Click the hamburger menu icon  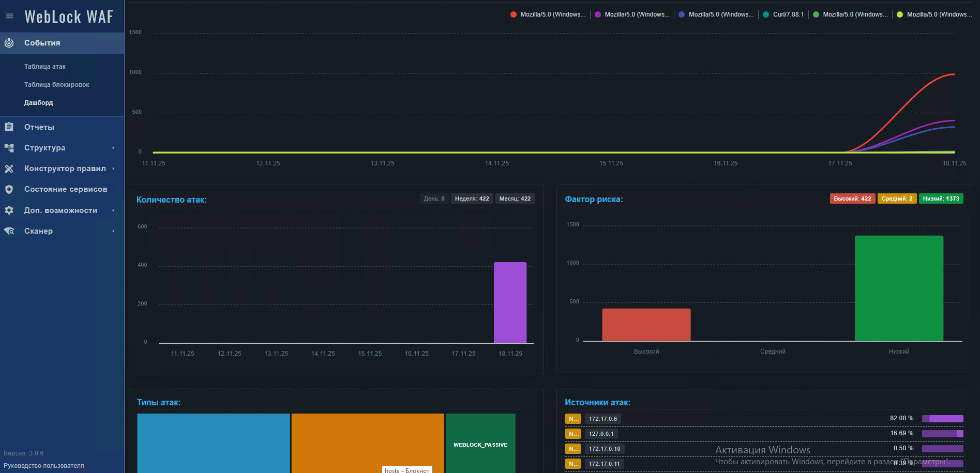point(9,16)
